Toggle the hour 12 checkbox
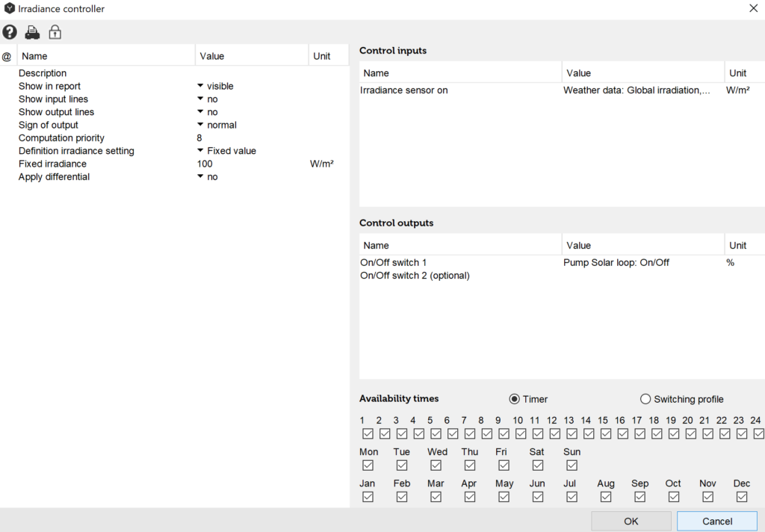This screenshot has height=532, width=765. coord(555,433)
